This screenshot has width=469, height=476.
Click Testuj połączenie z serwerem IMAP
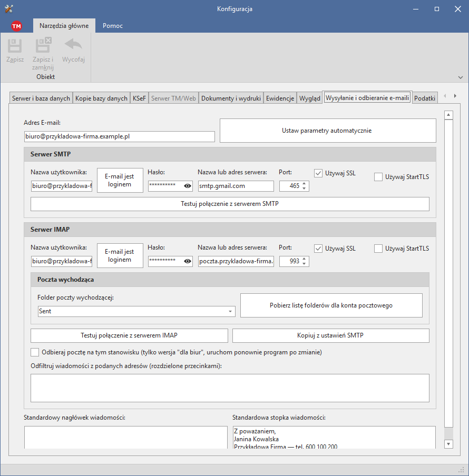pyautogui.click(x=129, y=335)
